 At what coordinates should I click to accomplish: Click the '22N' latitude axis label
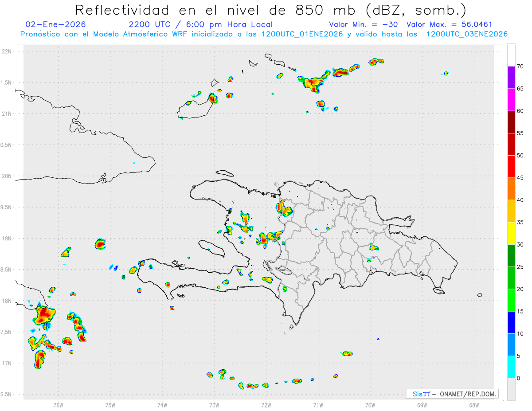pos(8,51)
